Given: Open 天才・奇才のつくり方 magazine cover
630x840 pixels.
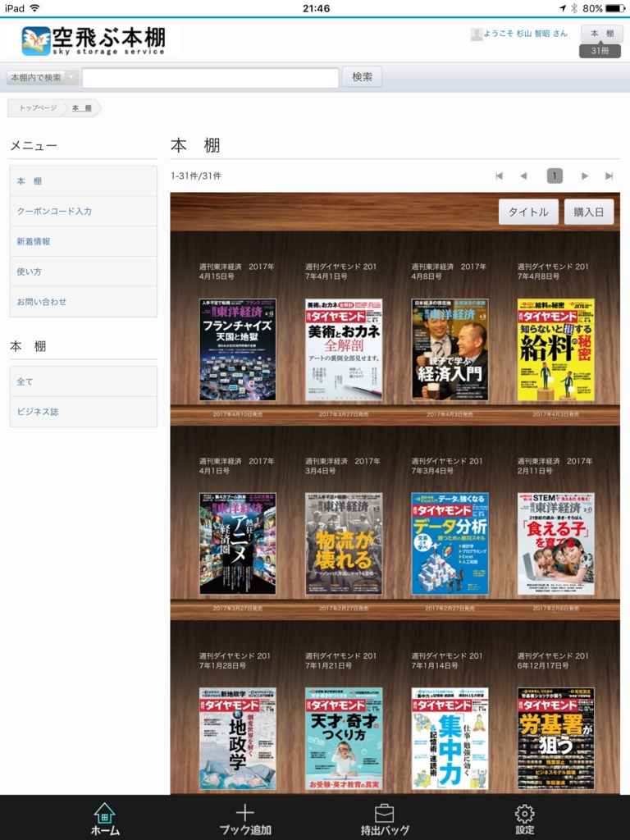Looking at the screenshot, I should click(344, 738).
